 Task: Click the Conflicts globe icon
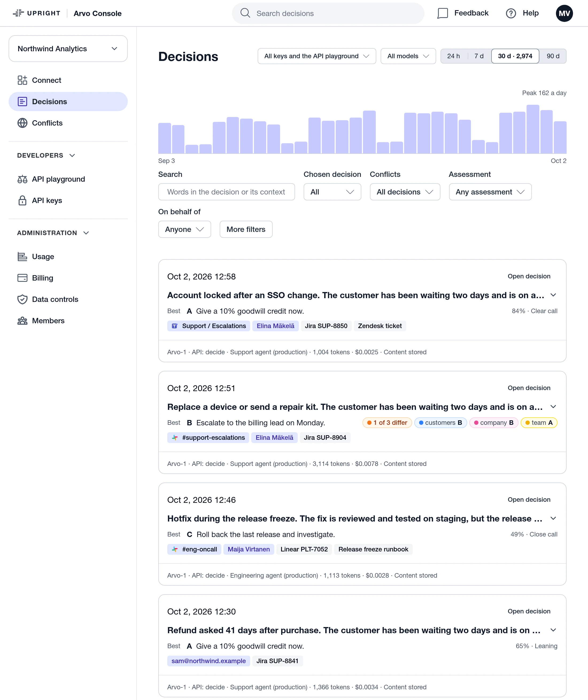click(22, 123)
